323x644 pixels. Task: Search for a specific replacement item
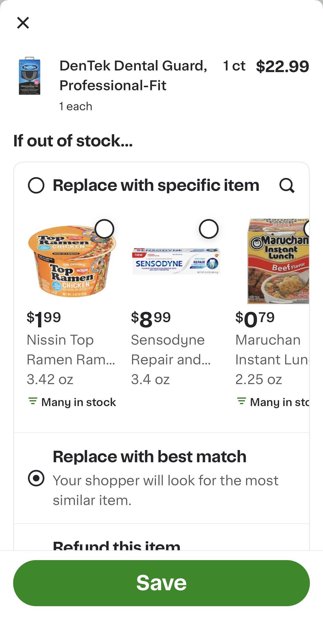pyautogui.click(x=287, y=186)
